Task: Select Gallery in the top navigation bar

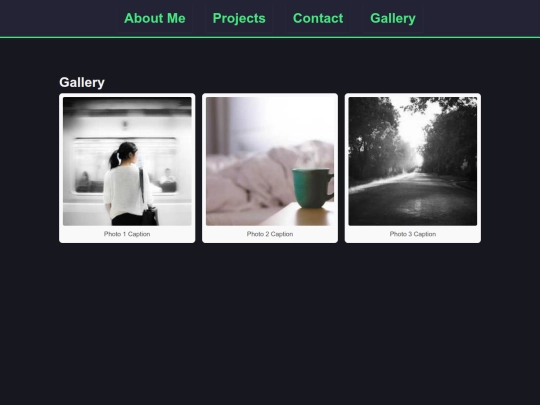Action: 393,18
